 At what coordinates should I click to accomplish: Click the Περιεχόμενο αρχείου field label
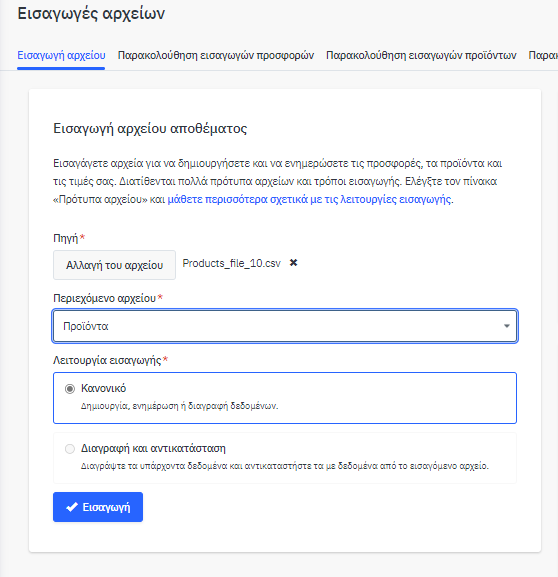(x=105, y=298)
